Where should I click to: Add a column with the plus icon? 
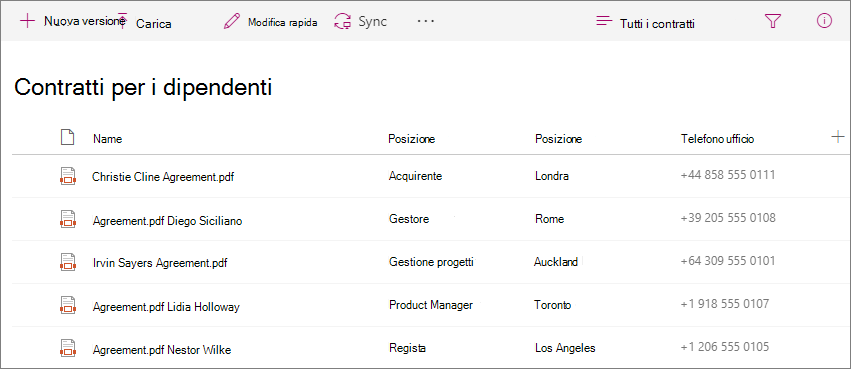838,137
